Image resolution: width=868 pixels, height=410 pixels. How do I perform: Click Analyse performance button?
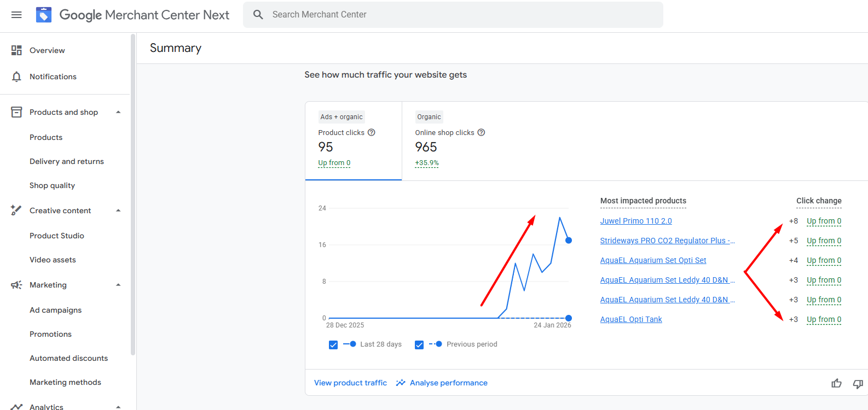442,383
